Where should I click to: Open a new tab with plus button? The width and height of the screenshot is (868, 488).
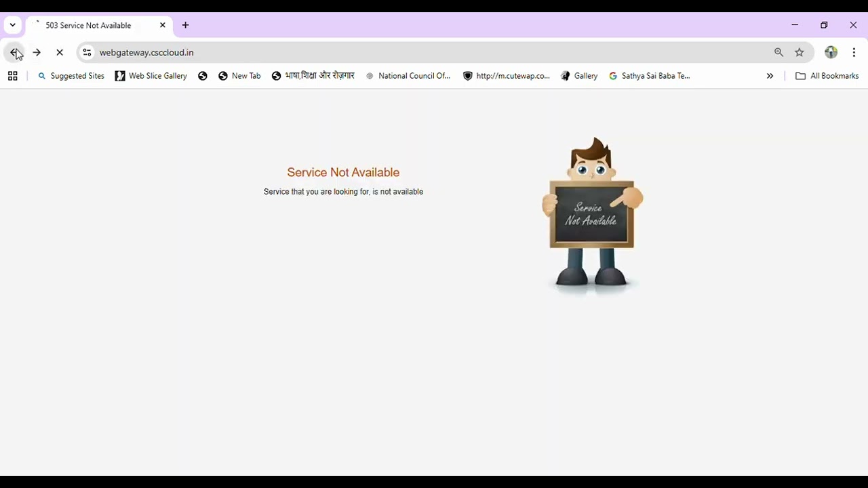tap(185, 25)
